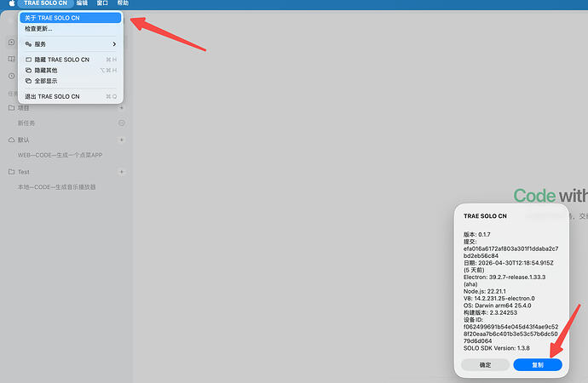This screenshot has height=383, width=588.
Task: Add new item to Test with plus
Action: tap(122, 172)
